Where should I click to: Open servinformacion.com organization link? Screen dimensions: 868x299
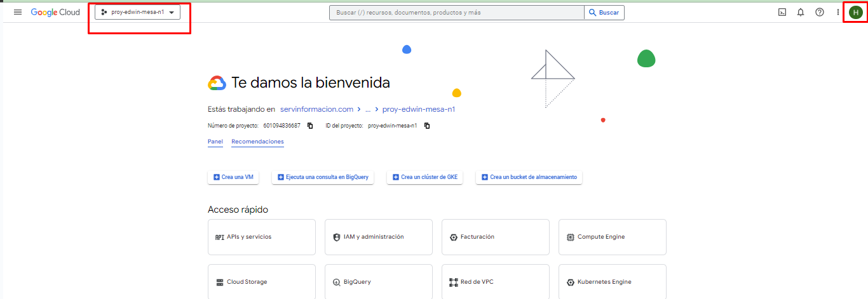(316, 109)
